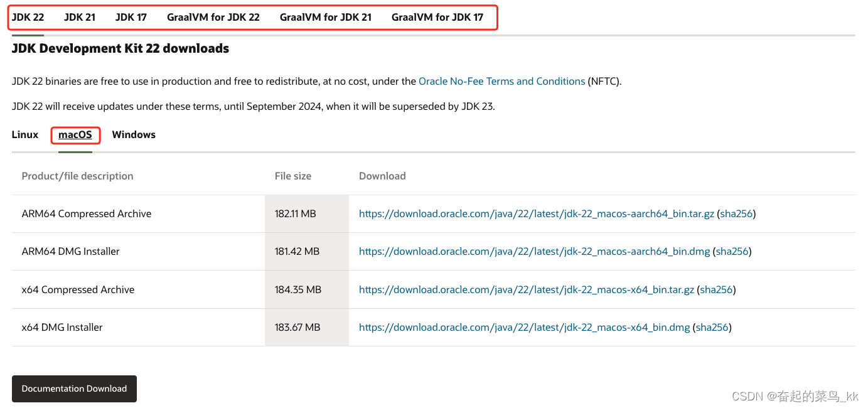
Task: Download jdk-22_macos-aarch64_bin.dmg link
Action: (535, 251)
